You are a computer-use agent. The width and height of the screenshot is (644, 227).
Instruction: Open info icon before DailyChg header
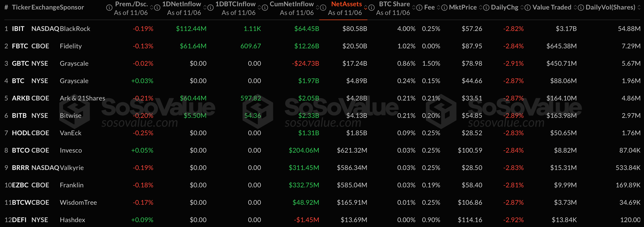click(486, 8)
